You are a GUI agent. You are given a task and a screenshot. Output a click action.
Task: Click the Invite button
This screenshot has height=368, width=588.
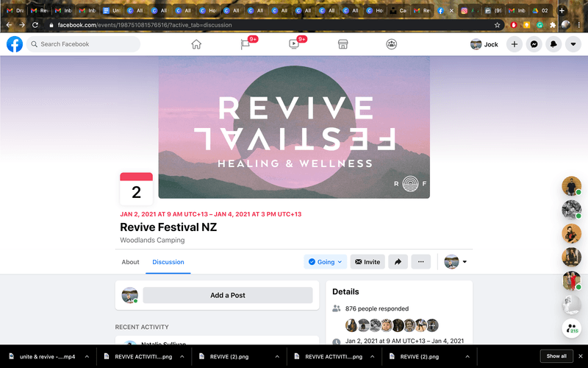[x=367, y=262]
